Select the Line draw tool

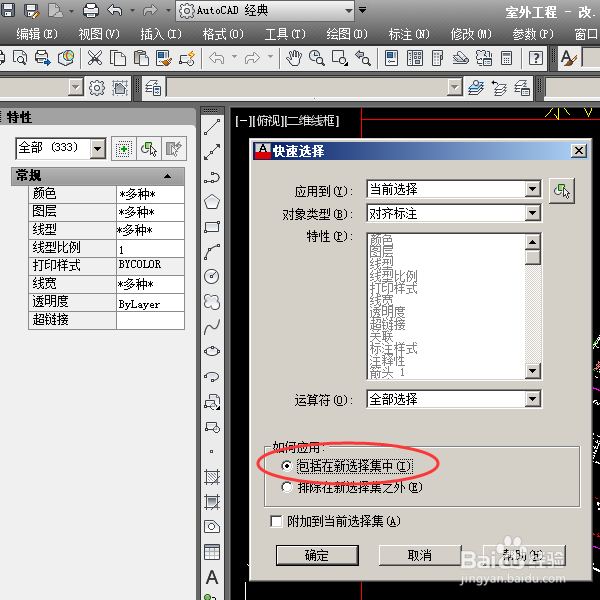coord(212,127)
